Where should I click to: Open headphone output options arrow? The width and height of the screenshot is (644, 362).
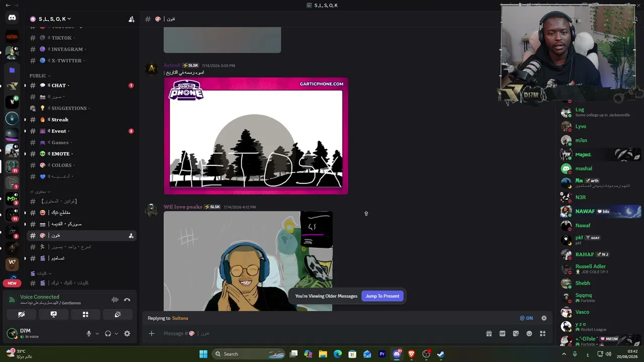point(116,333)
